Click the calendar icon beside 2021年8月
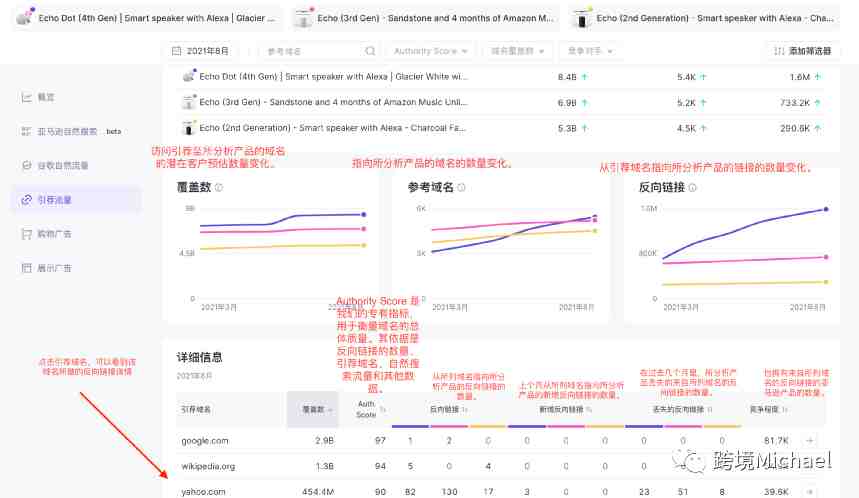 [177, 51]
